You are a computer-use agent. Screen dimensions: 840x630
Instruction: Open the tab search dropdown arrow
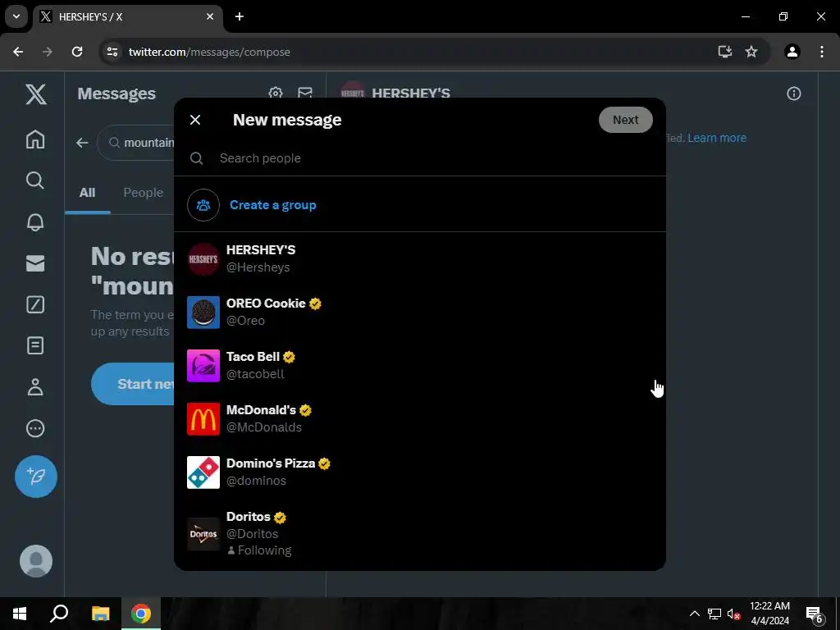16,16
